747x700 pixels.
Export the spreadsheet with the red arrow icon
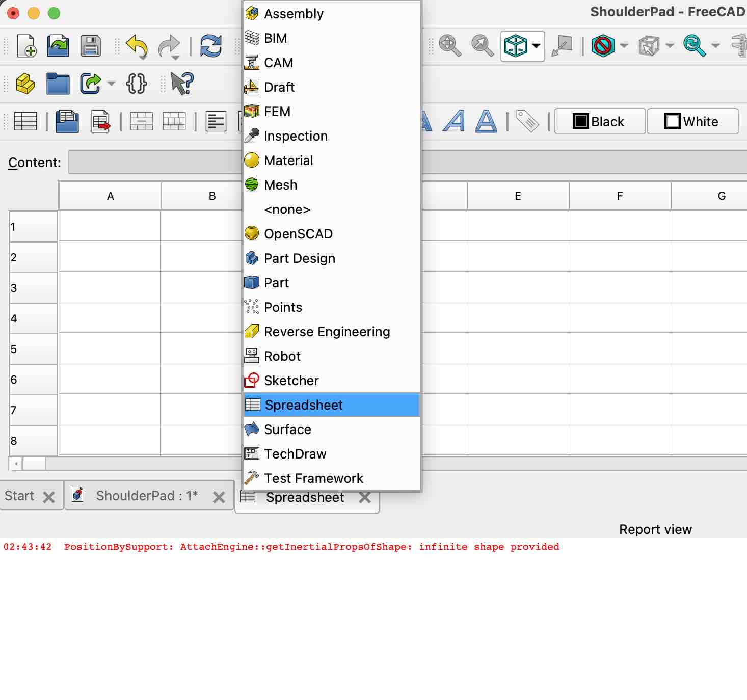click(100, 121)
